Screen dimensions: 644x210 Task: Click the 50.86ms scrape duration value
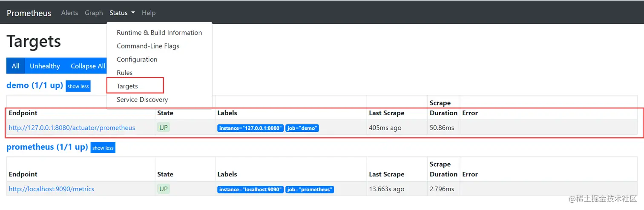442,128
